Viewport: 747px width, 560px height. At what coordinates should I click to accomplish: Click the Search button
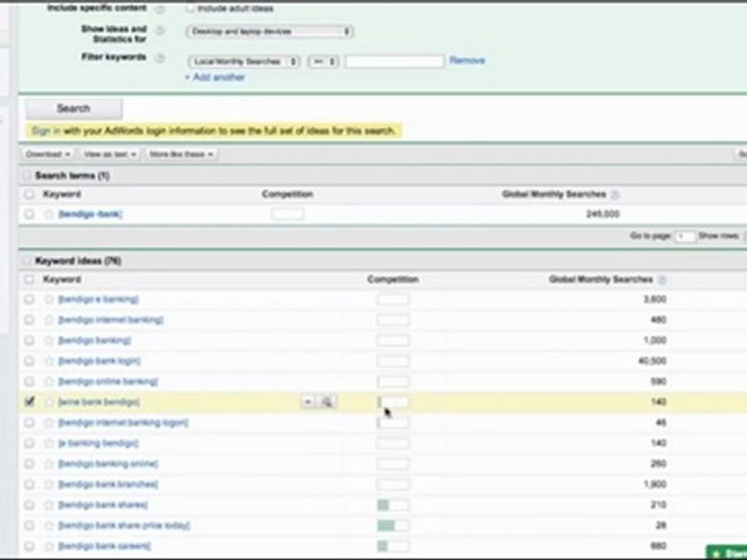tap(74, 109)
